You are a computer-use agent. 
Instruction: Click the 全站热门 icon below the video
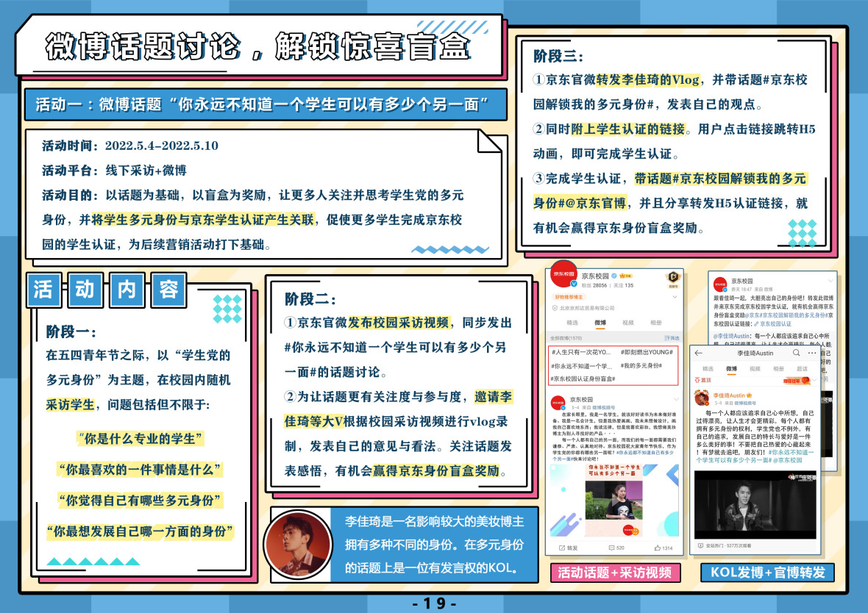(701, 545)
